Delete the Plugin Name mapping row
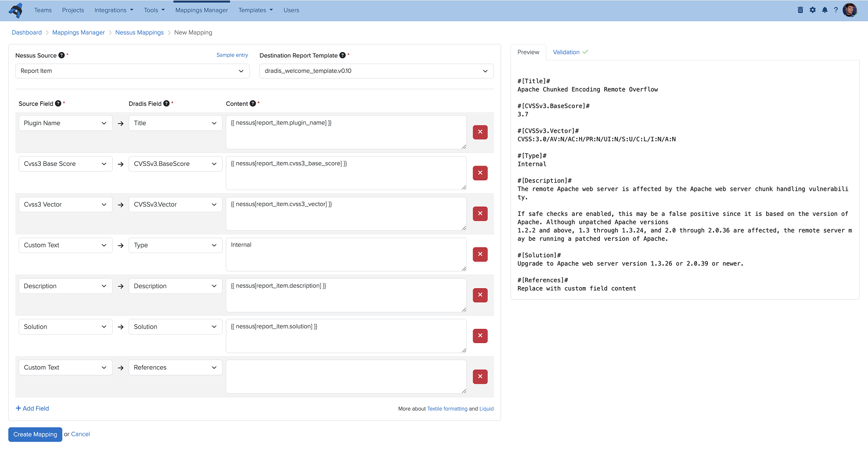Viewport: 868px width, 454px height. tap(480, 132)
